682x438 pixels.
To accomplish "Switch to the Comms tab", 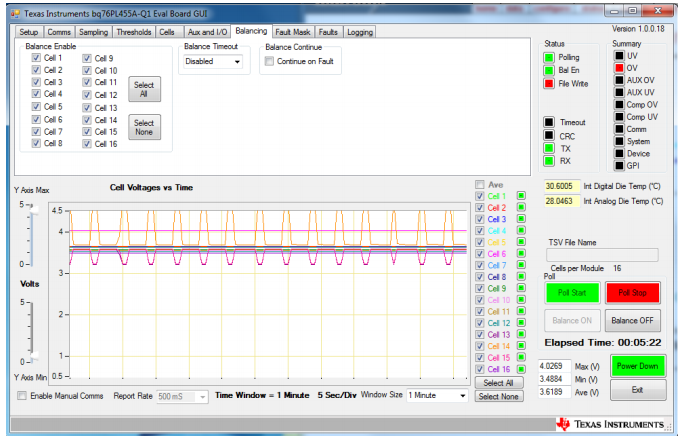I will pyautogui.click(x=59, y=32).
